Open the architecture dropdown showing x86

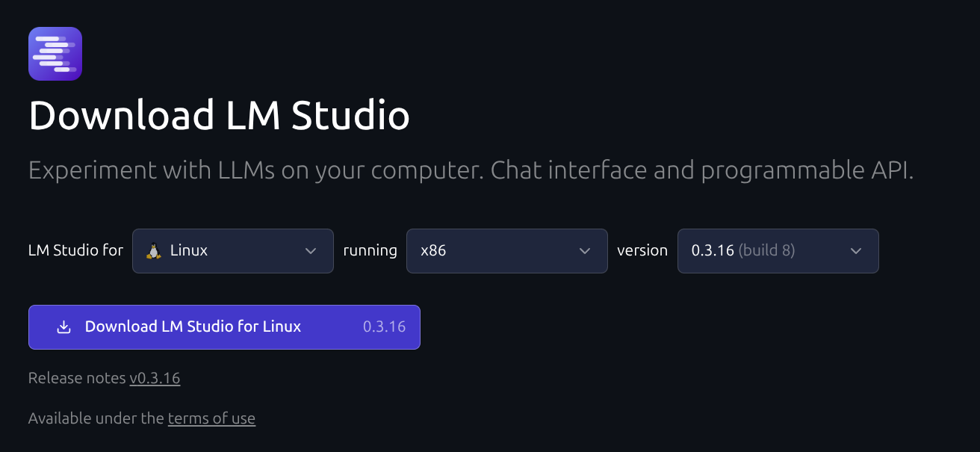click(x=507, y=251)
